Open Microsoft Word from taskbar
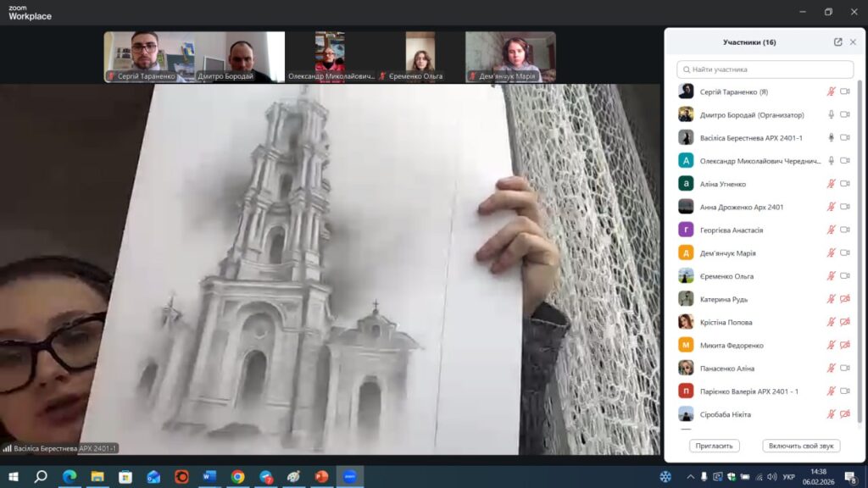Image resolution: width=868 pixels, height=488 pixels. click(x=209, y=477)
